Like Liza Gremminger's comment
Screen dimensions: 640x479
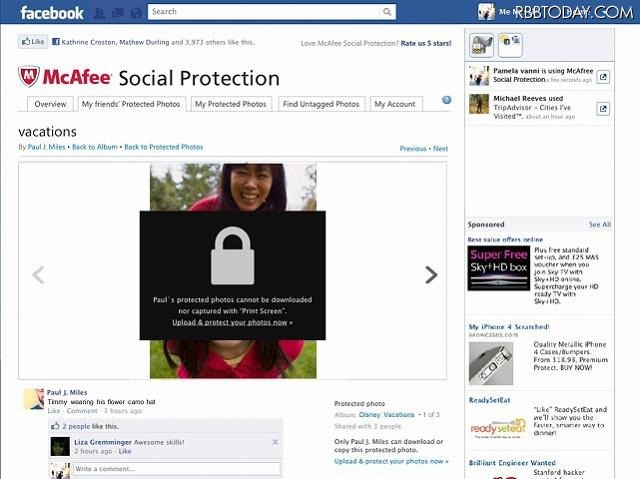click(x=125, y=451)
